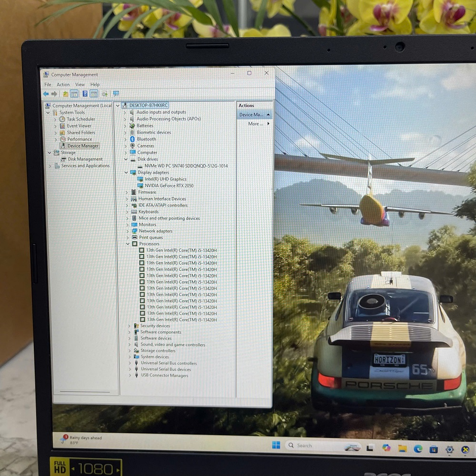Expand the Task Scheduler node

[55, 119]
